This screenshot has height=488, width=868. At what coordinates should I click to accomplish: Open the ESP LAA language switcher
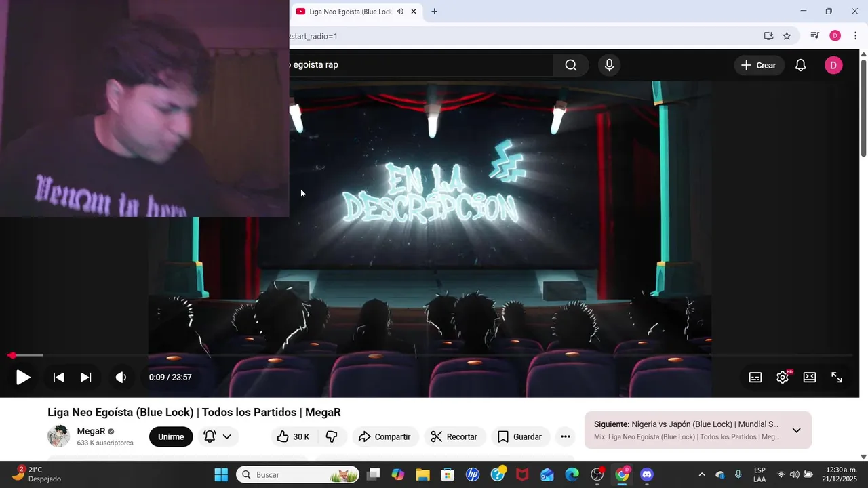(759, 474)
